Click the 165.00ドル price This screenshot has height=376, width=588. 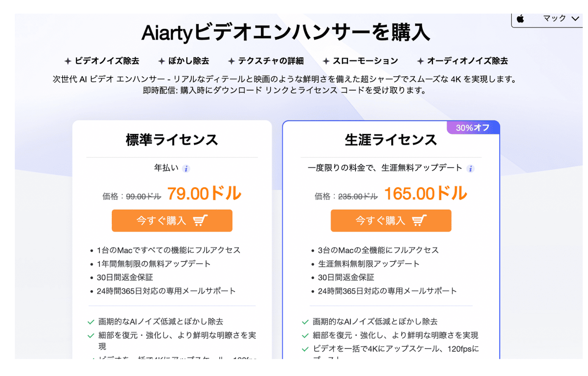[x=426, y=193]
